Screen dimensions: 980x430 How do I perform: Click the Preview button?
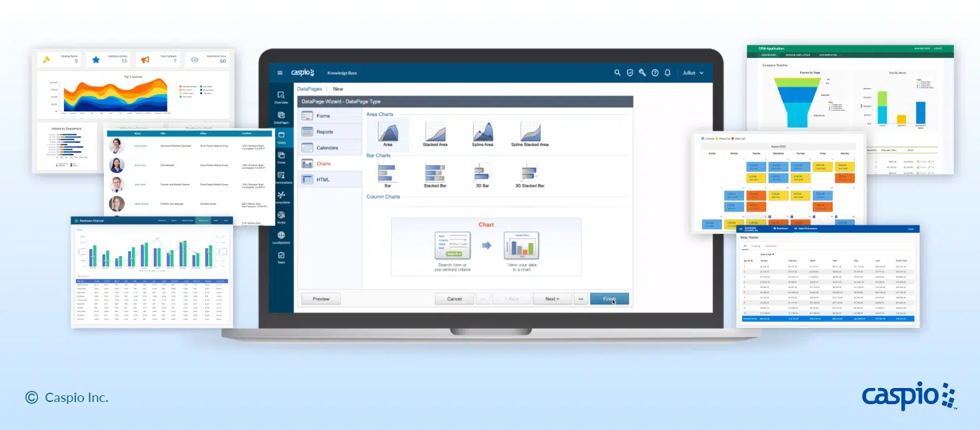321,299
